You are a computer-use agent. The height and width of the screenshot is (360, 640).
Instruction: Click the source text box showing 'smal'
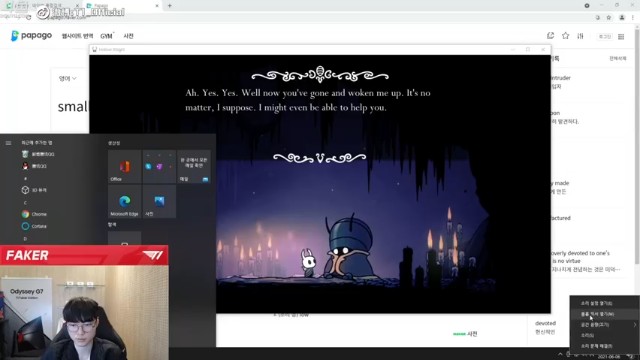pyautogui.click(x=72, y=107)
